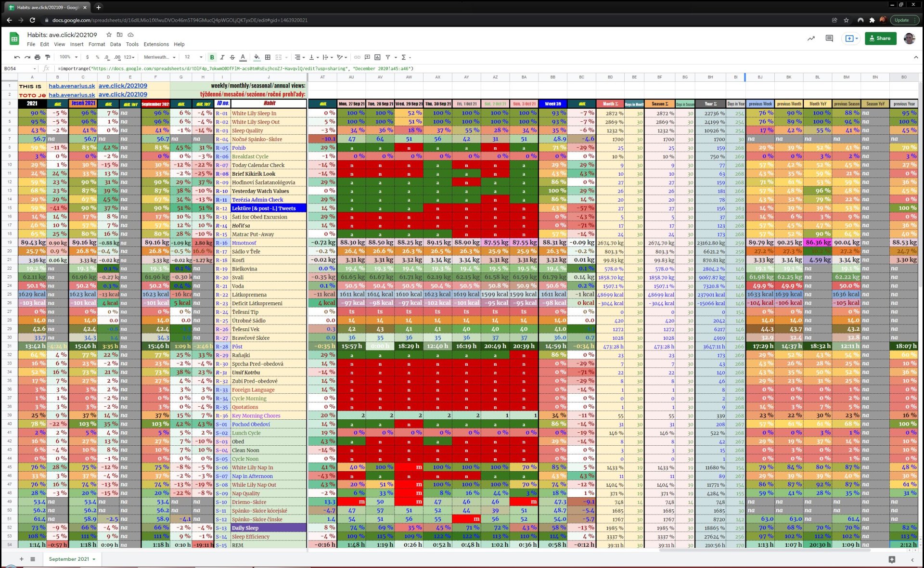Expand the September 2021 sheet tab menu
Viewport: 924px width, 568px height.
click(94, 559)
